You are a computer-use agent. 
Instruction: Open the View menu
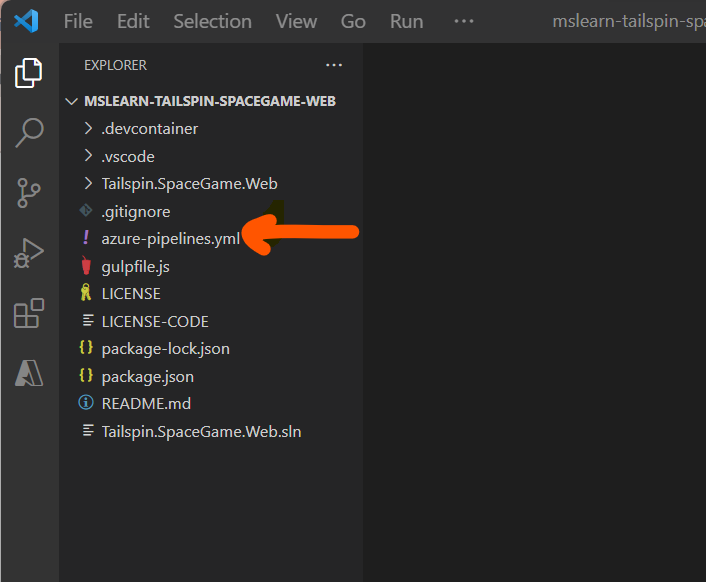(x=296, y=21)
